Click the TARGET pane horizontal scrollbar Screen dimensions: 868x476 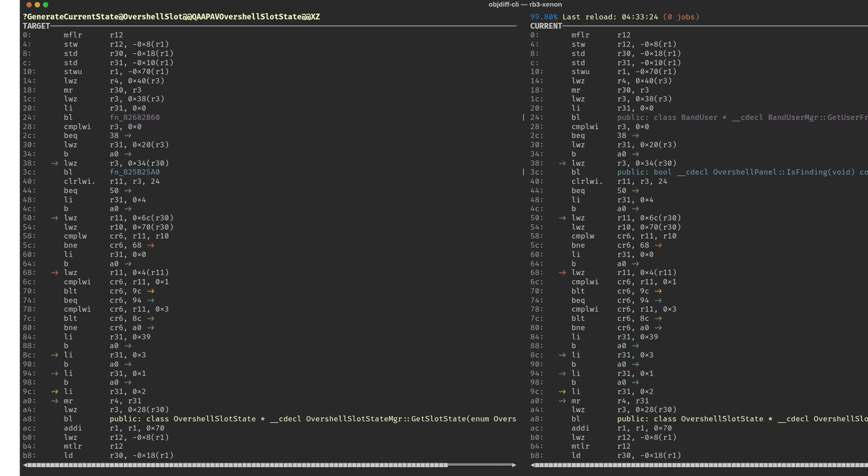click(x=269, y=465)
